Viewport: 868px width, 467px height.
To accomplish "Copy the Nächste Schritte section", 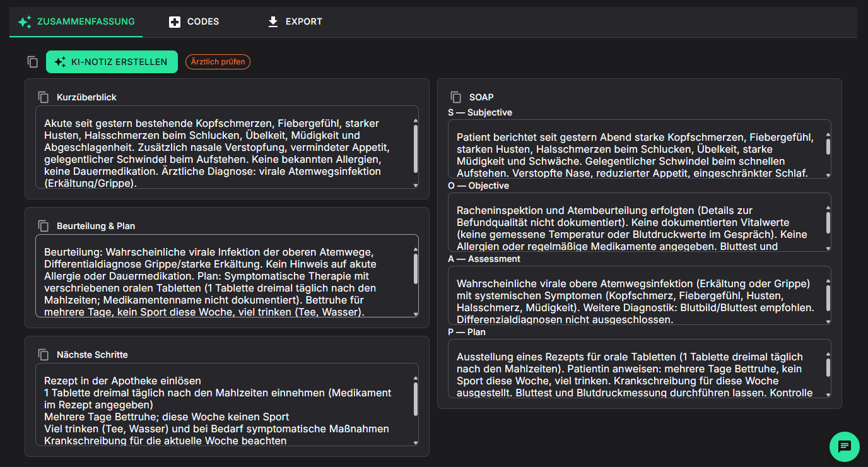I will click(x=44, y=355).
